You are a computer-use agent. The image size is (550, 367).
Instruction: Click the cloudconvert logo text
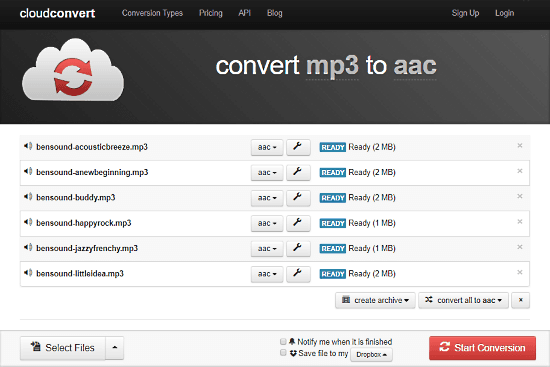point(57,13)
